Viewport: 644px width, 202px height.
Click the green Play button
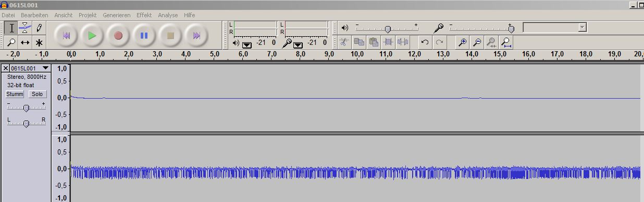coord(92,35)
